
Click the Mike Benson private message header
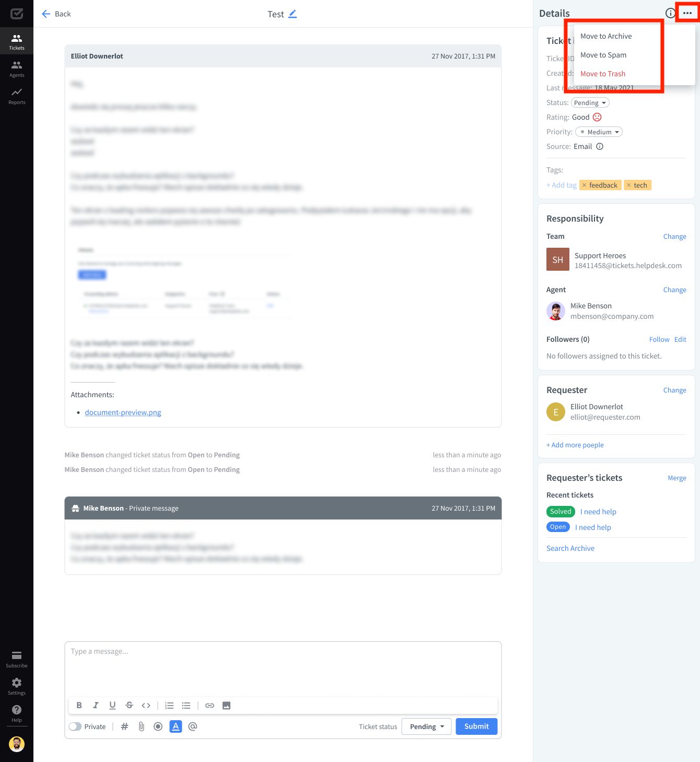point(283,508)
